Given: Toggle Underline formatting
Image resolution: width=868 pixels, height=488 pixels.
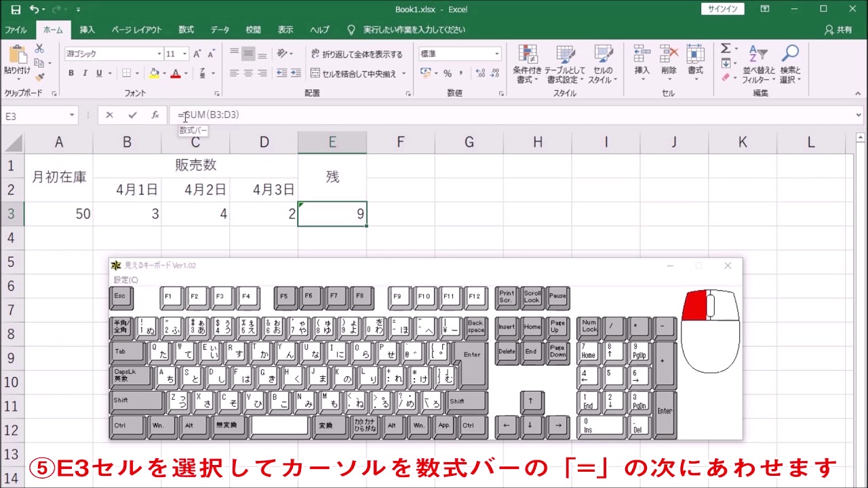Looking at the screenshot, I should pyautogui.click(x=99, y=73).
